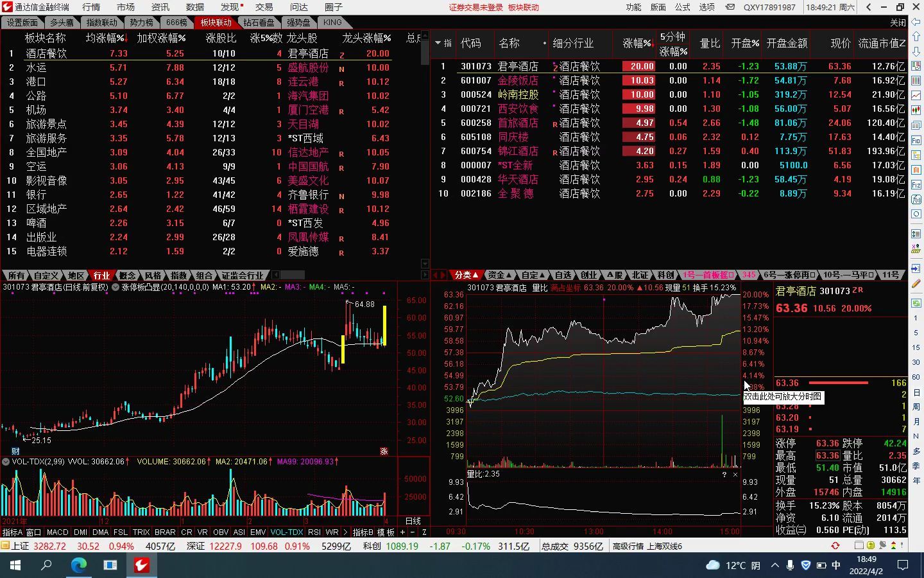Image resolution: width=924 pixels, height=578 pixels.
Task: Open the line chart icon in right sidebar
Action: 916,95
